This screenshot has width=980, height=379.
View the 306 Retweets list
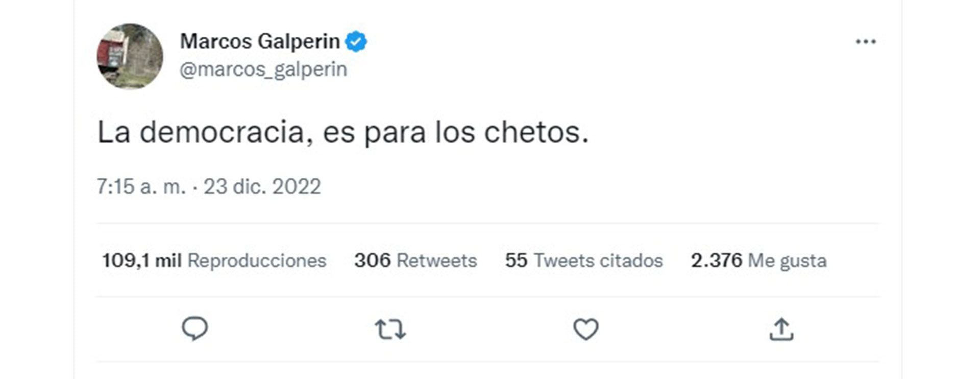415,260
